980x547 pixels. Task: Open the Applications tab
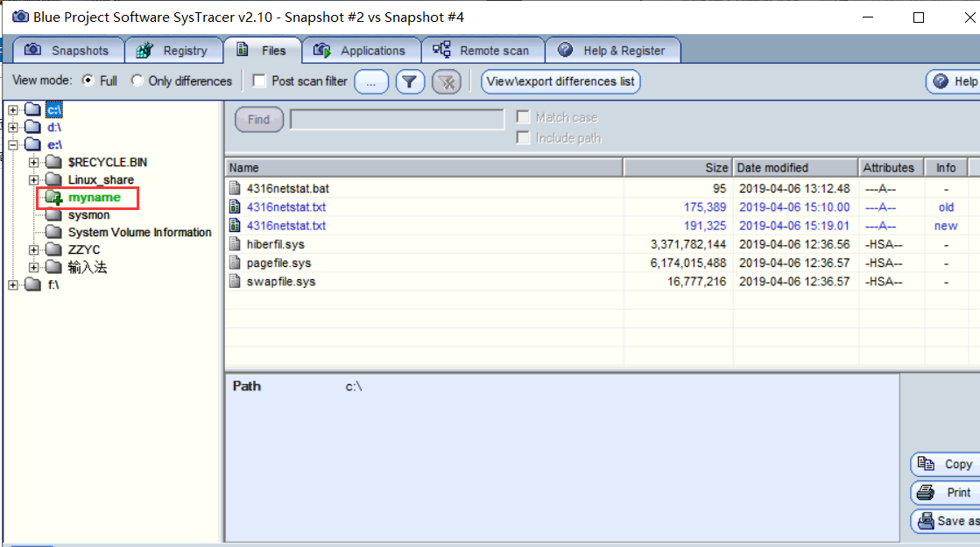click(361, 51)
